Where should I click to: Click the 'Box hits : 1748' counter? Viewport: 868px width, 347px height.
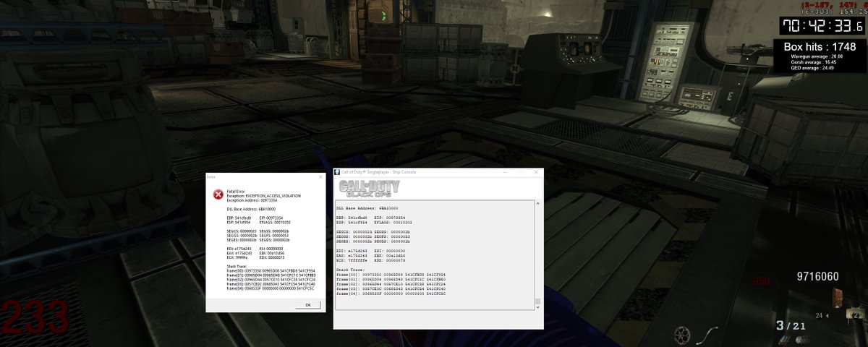tap(819, 46)
